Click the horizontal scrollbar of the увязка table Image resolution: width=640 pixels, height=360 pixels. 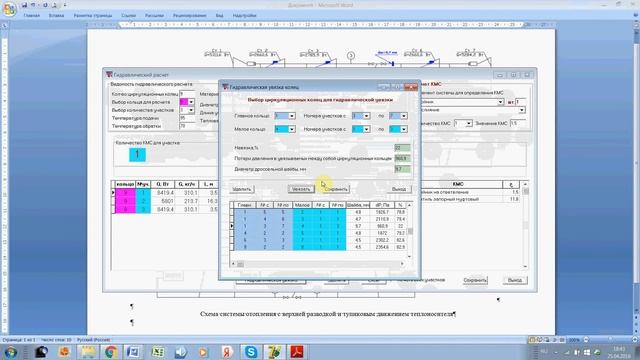pos(319,264)
